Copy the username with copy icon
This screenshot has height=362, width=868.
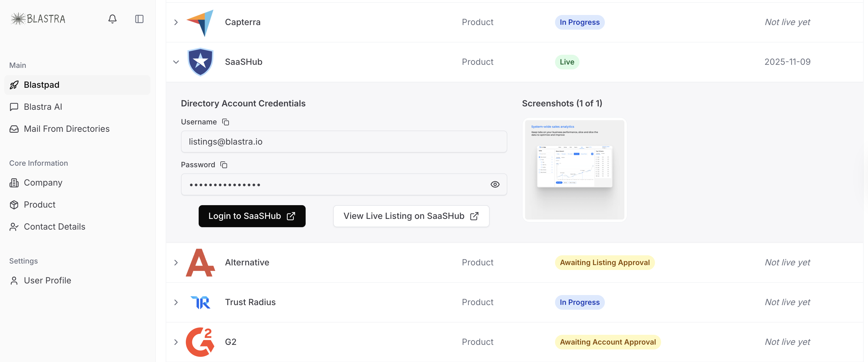pos(226,122)
